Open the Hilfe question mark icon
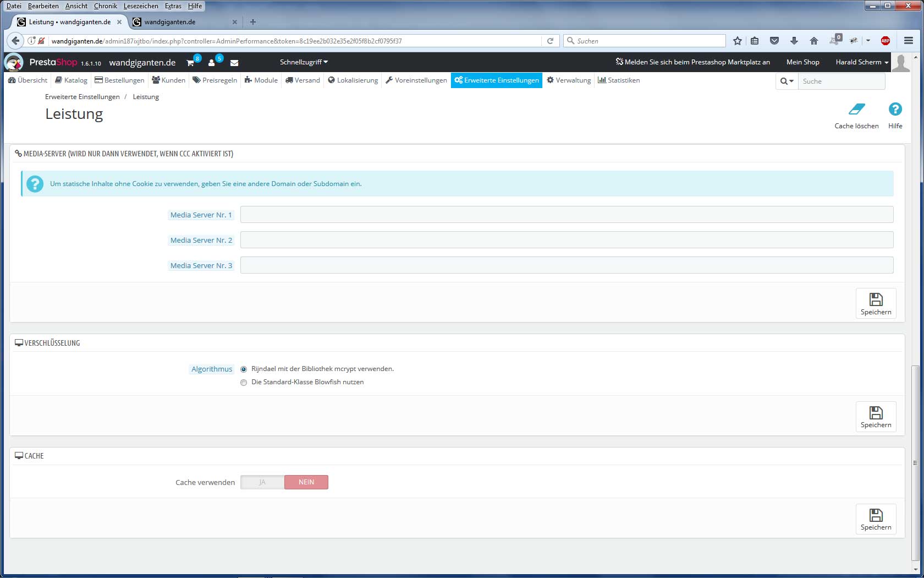The image size is (924, 578). tap(895, 109)
